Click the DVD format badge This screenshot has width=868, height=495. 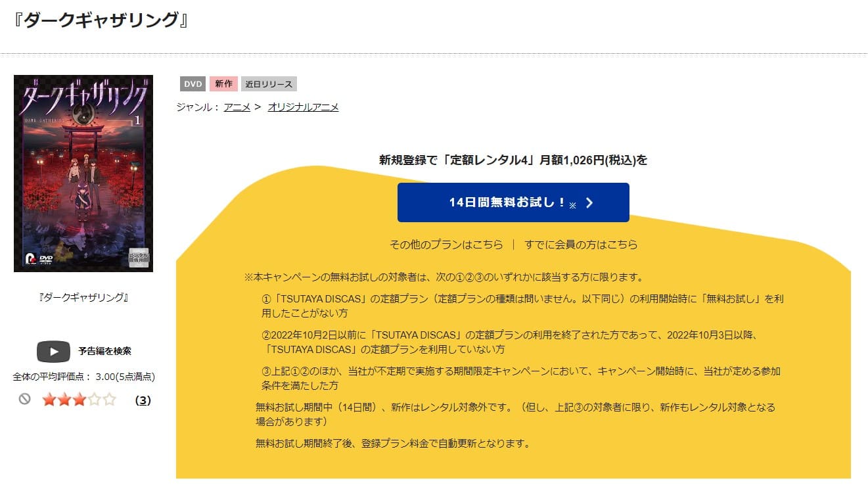click(x=192, y=83)
